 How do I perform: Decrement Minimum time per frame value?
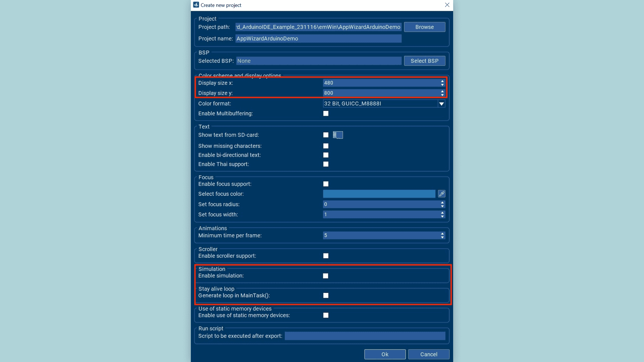tap(442, 237)
